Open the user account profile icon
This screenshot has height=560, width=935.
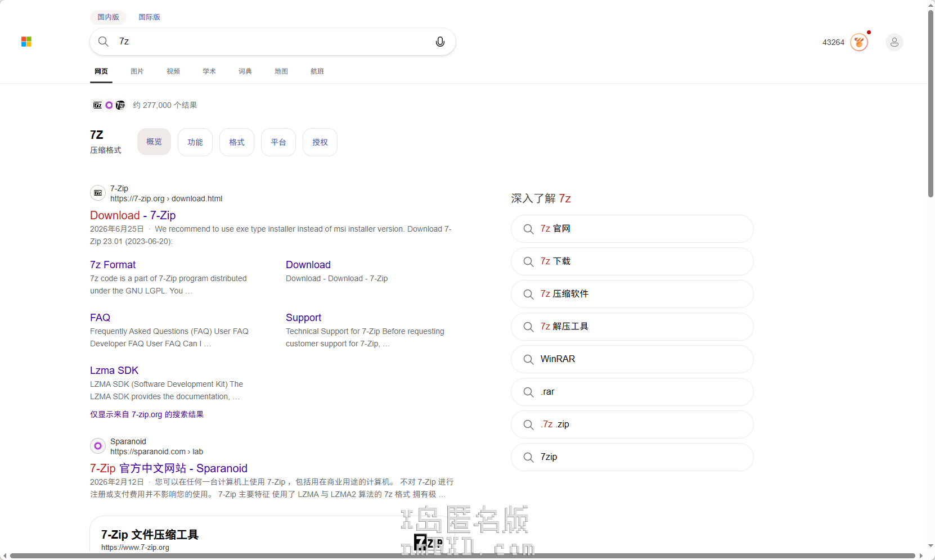894,42
